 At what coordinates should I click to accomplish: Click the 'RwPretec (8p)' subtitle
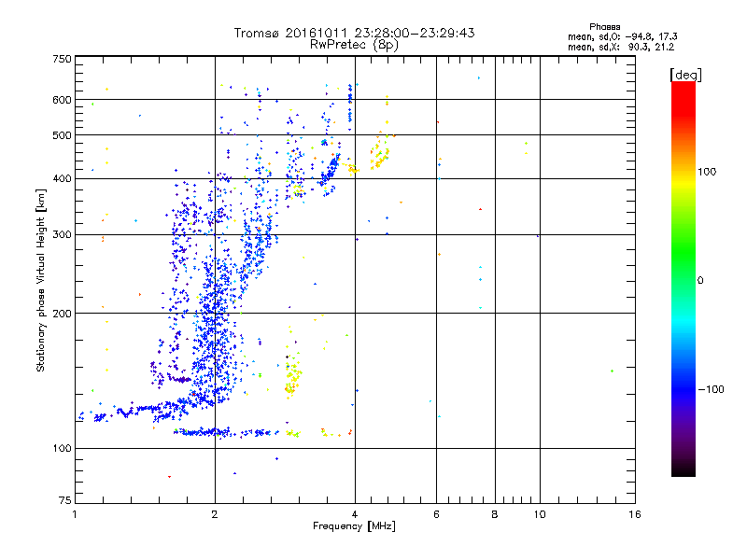pos(355,45)
